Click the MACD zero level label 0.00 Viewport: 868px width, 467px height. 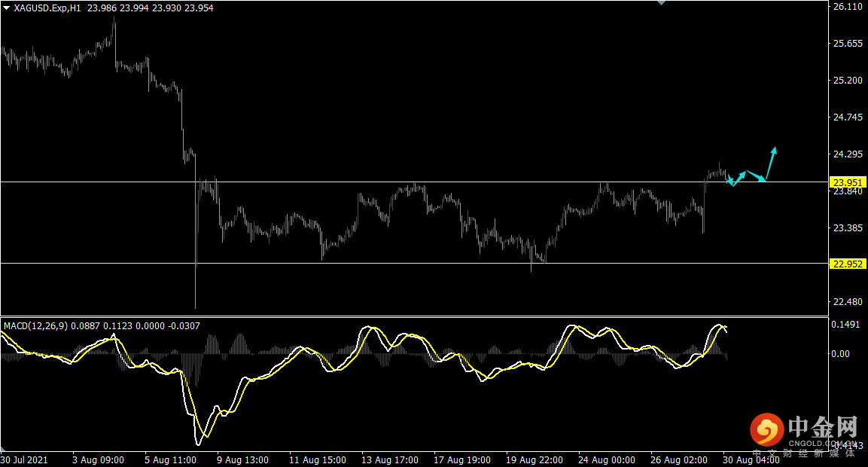(x=840, y=354)
